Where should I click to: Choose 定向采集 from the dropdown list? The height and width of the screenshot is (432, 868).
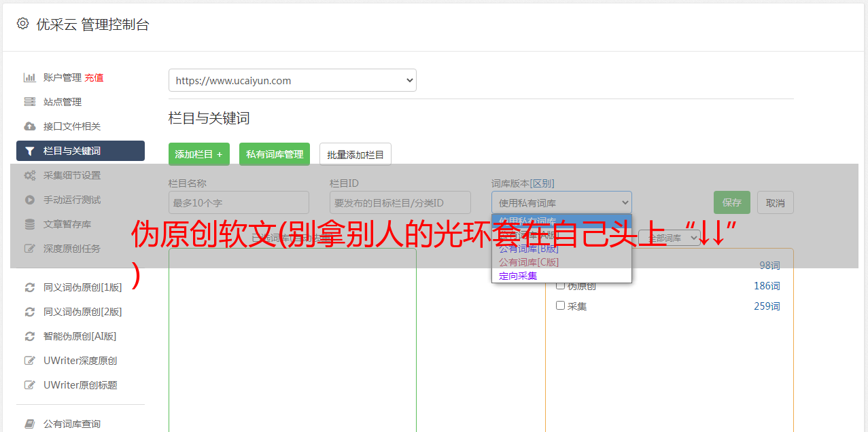(x=518, y=276)
